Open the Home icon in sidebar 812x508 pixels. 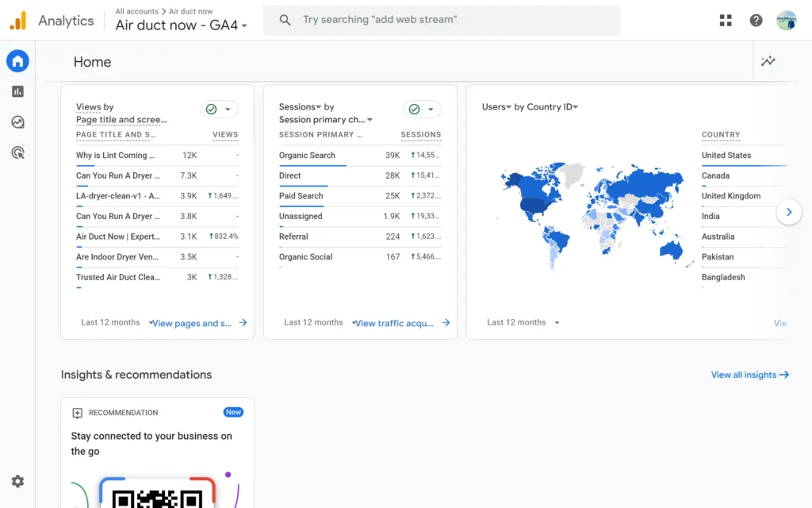(17, 61)
